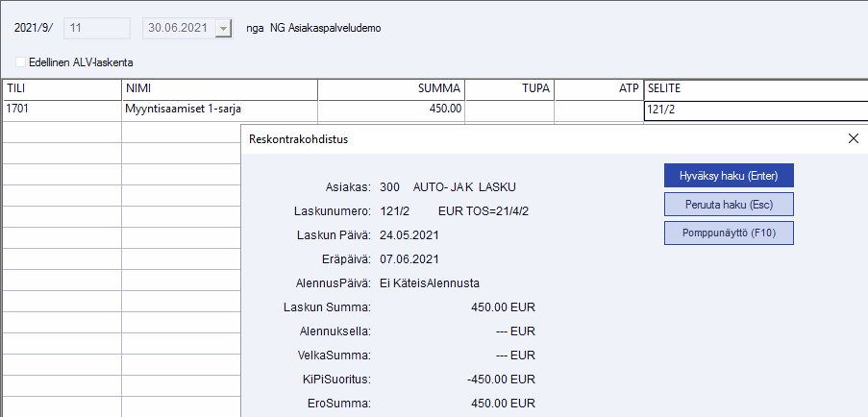Image resolution: width=868 pixels, height=417 pixels.
Task: Click the SELITE field containing 121/2
Action: point(755,110)
